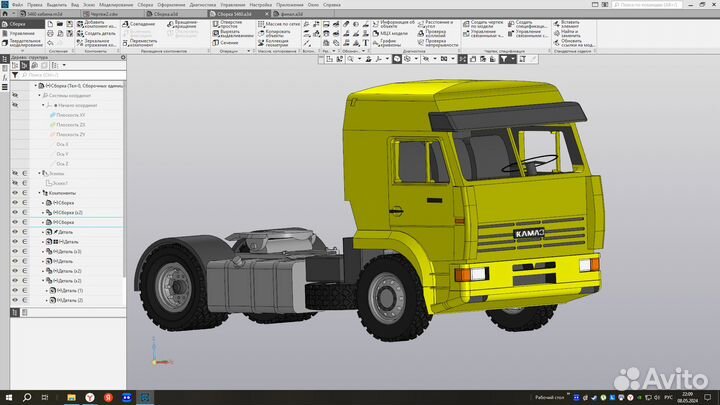
Task: Click the Расстояние и угол tool
Action: [435, 24]
